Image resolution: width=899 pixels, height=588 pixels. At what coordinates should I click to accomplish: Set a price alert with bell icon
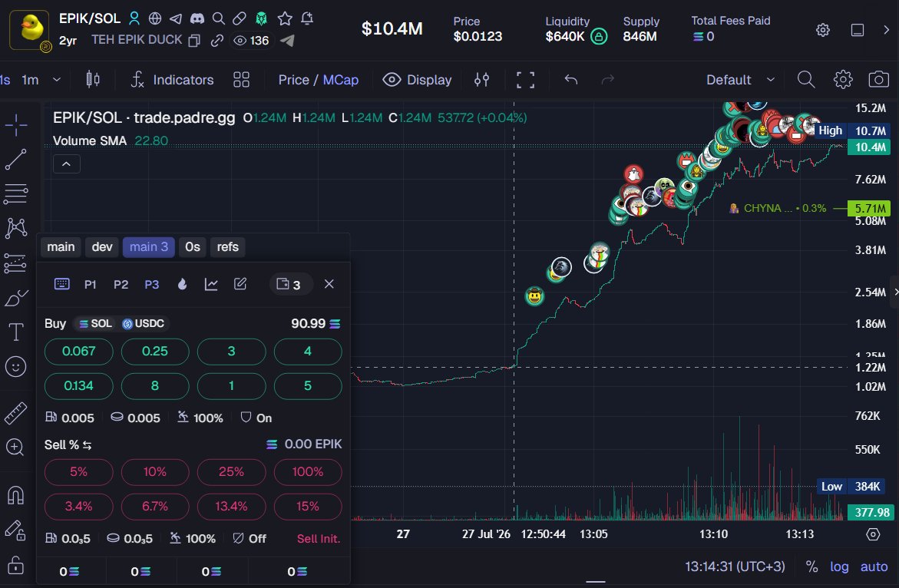pos(307,18)
